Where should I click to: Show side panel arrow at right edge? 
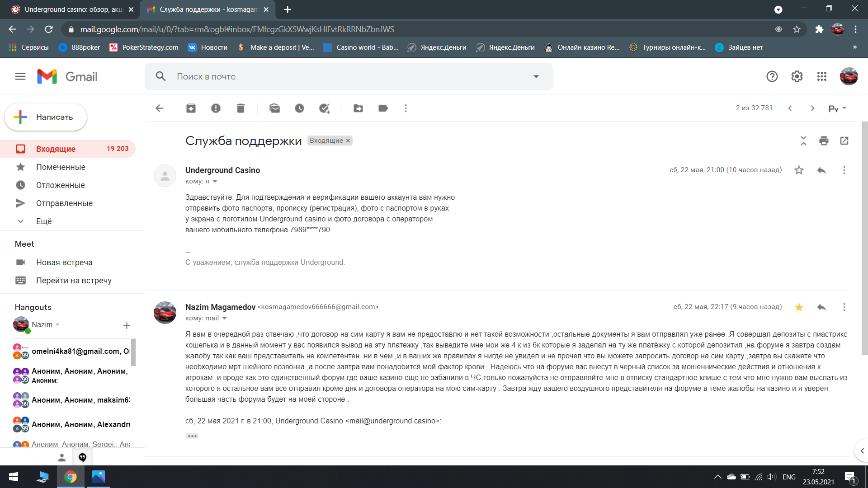click(x=862, y=450)
